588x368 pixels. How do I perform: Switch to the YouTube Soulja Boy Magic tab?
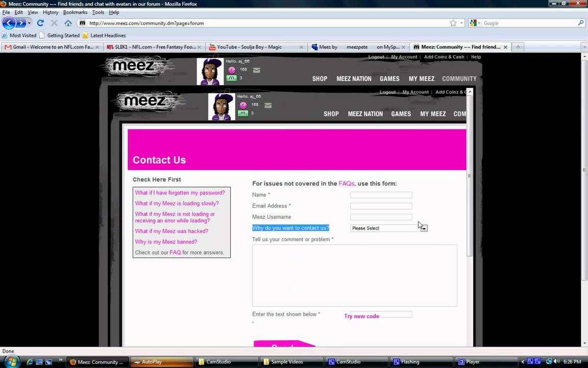[256, 47]
